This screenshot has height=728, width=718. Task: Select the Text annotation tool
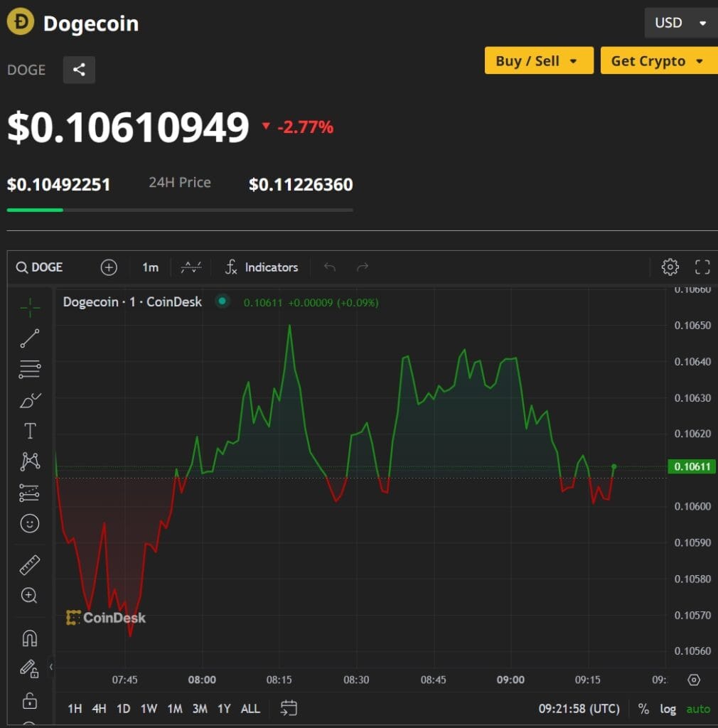pyautogui.click(x=30, y=431)
